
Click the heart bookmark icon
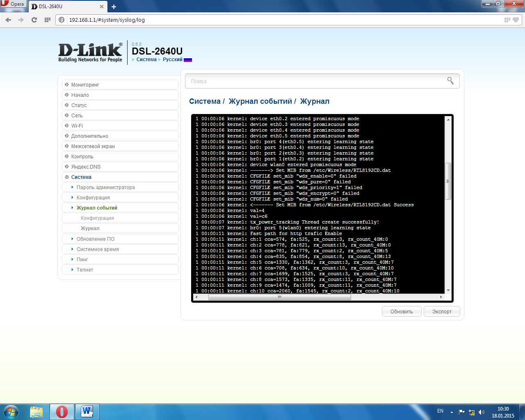516,20
